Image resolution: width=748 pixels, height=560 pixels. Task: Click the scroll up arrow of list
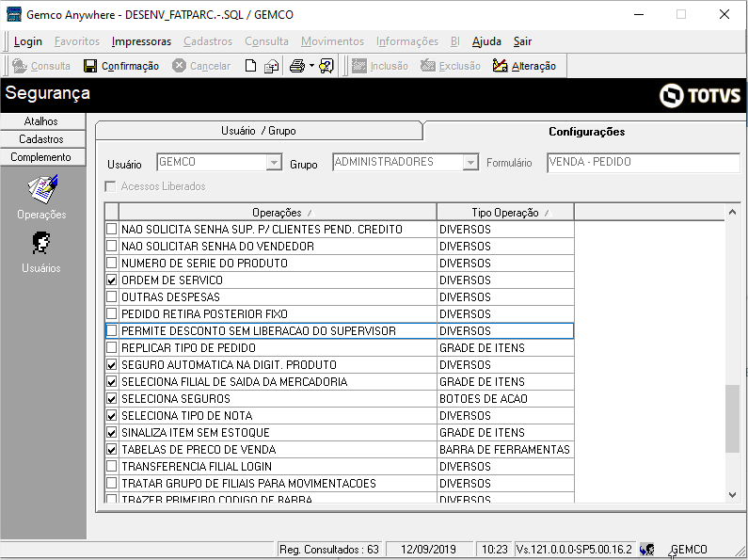click(732, 212)
